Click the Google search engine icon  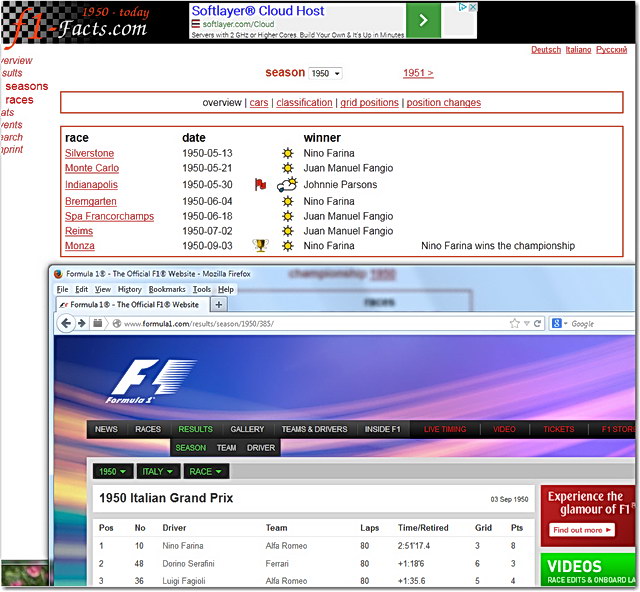click(556, 323)
